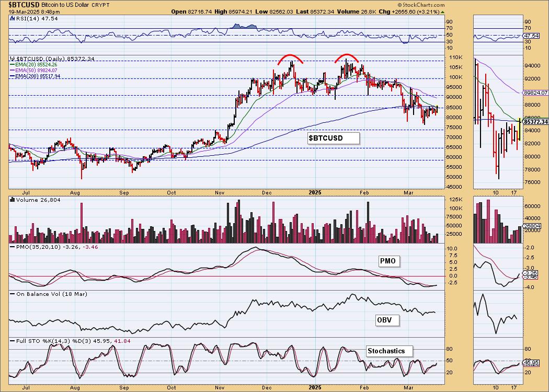Click the line marker beside Full STO legend

[13, 341]
